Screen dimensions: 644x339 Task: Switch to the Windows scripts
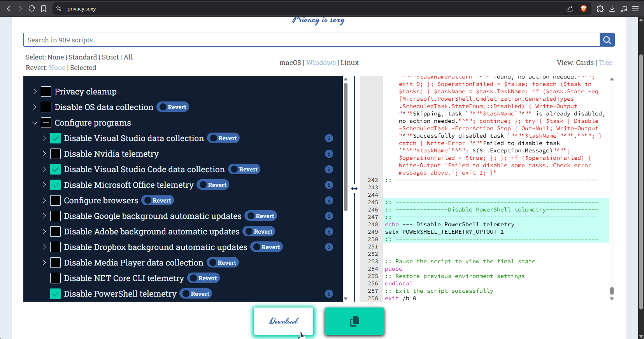coord(321,63)
